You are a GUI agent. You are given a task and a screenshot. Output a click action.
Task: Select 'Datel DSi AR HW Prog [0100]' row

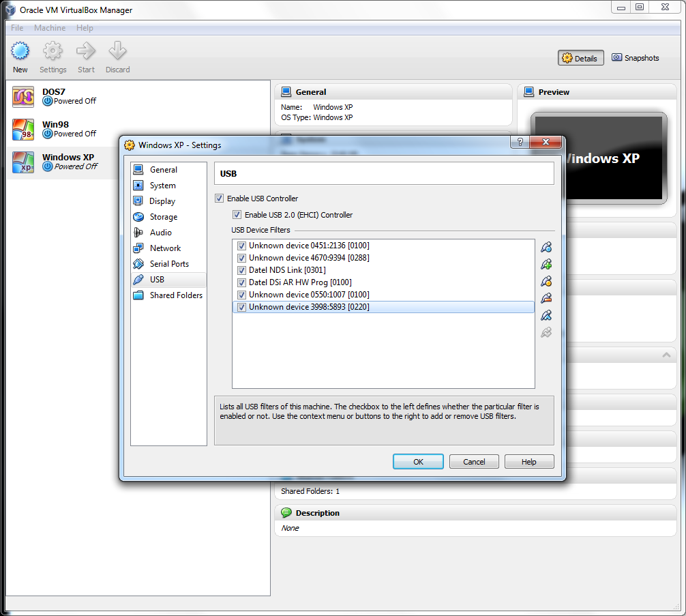[383, 282]
